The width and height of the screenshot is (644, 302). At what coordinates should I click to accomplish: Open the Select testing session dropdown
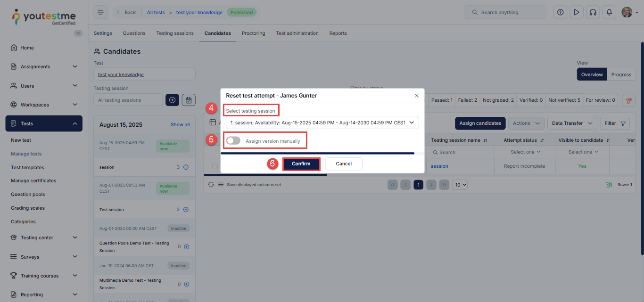(x=322, y=122)
